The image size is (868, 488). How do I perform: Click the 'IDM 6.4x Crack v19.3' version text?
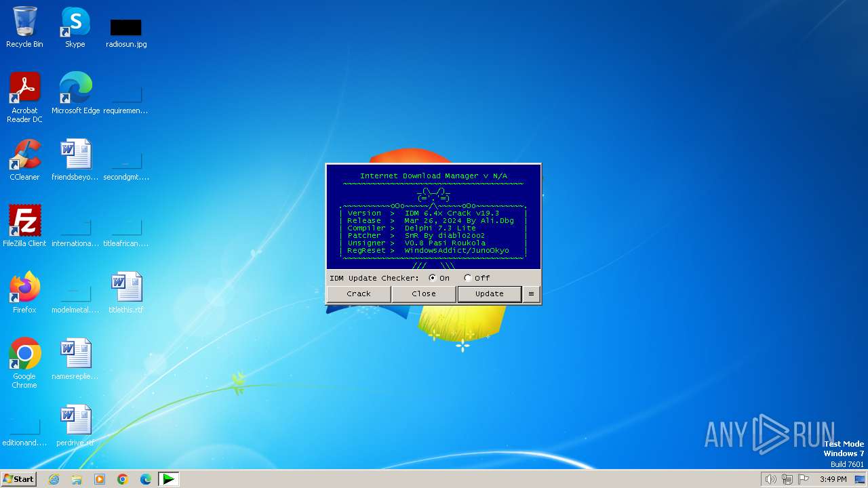(x=452, y=213)
